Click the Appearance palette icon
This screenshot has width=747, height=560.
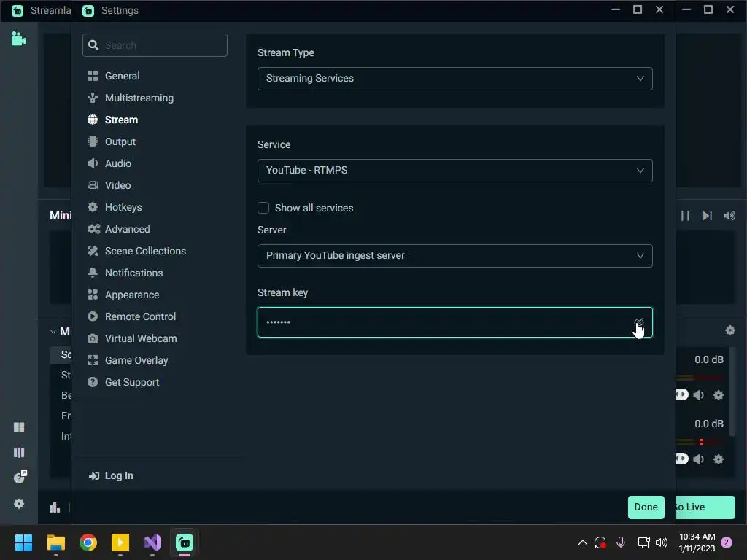(x=93, y=295)
